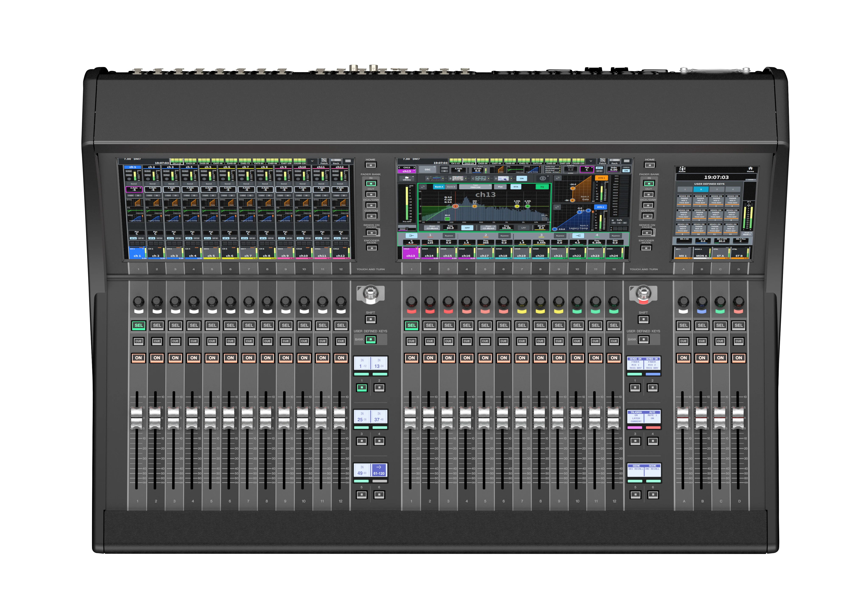The height and width of the screenshot is (614, 868).
Task: Open the Library folder icon
Action: [406, 178]
